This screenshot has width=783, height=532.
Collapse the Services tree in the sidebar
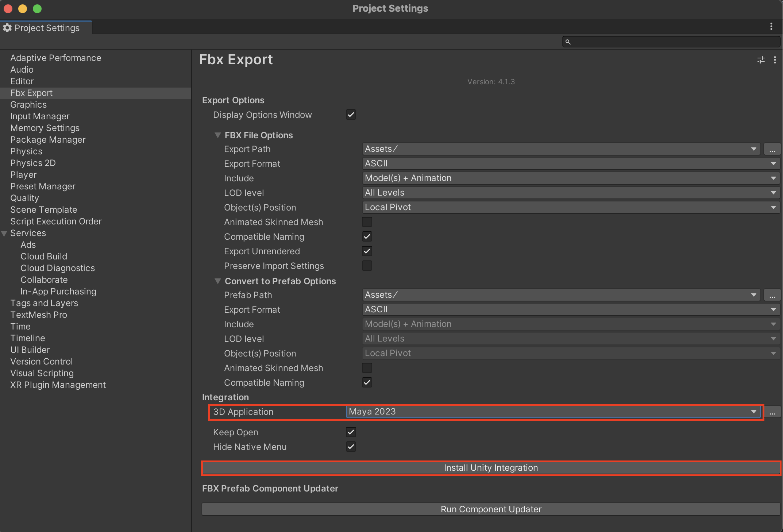pos(4,233)
